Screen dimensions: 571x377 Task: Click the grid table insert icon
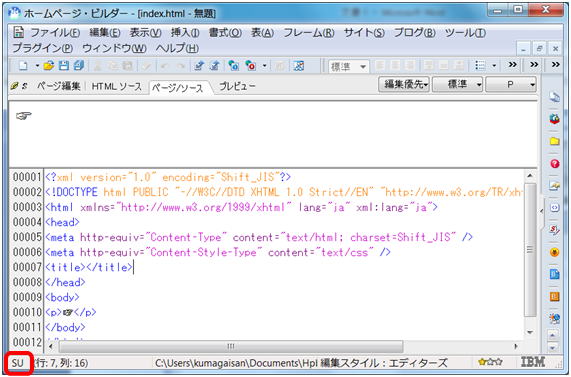(299, 66)
